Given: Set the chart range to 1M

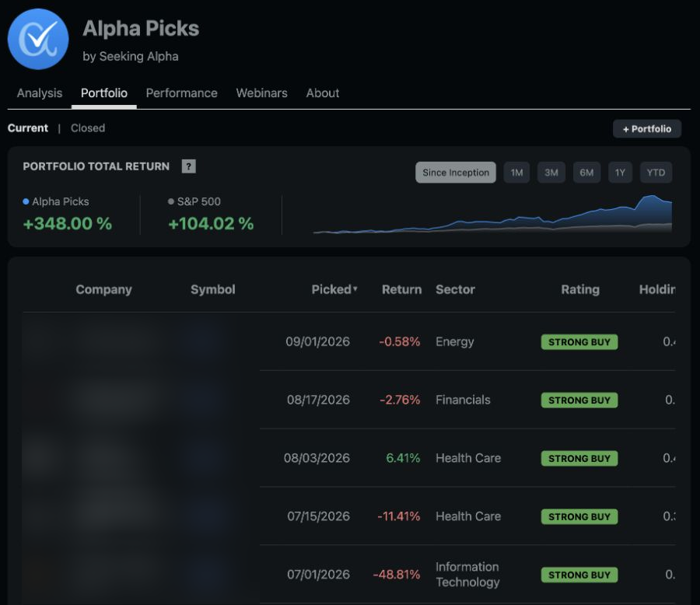Looking at the screenshot, I should click(x=516, y=173).
